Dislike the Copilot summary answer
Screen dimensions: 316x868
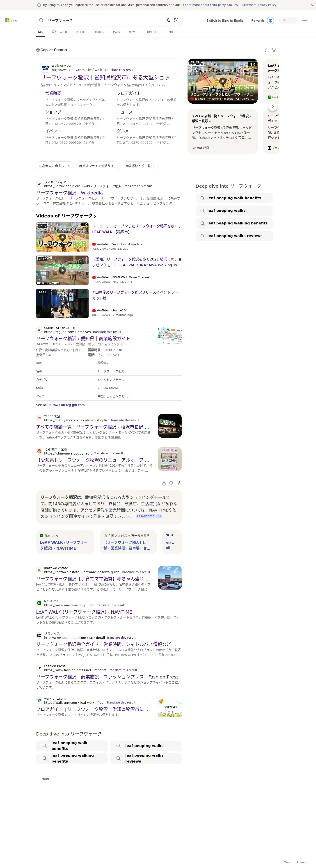point(171,483)
